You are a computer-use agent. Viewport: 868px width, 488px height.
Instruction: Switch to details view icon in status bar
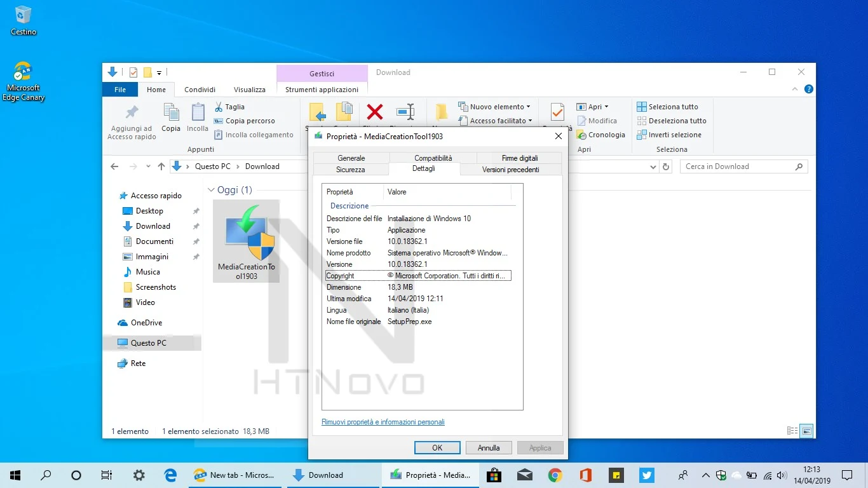792,431
